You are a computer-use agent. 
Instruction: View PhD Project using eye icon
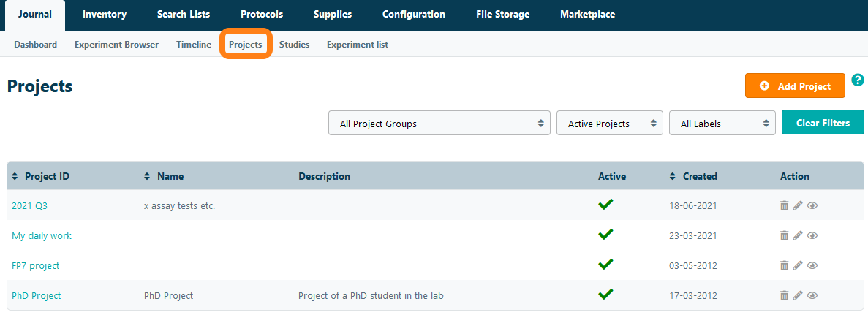tap(812, 296)
